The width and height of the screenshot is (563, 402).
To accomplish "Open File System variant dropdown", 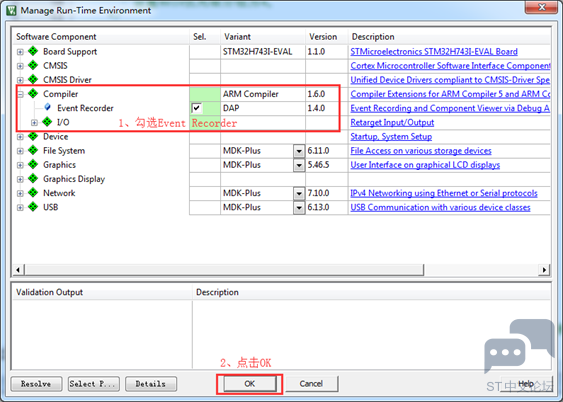I will coord(299,151).
